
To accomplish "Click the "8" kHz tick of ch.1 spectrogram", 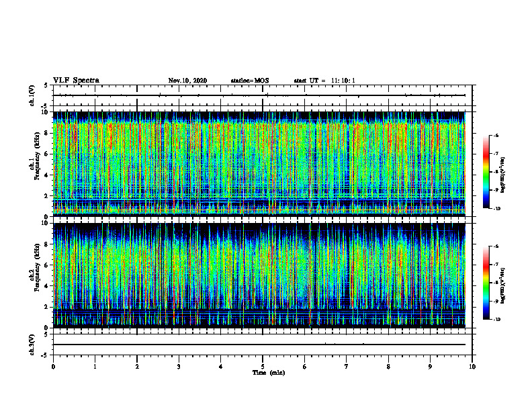I will click(x=47, y=133).
